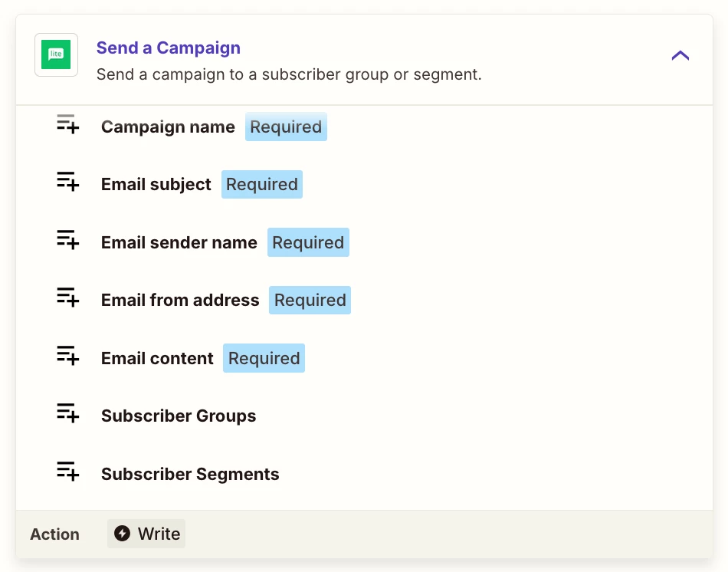Viewport: 728px width, 572px height.
Task: Click the lightning bolt Write icon
Action: [x=122, y=534]
